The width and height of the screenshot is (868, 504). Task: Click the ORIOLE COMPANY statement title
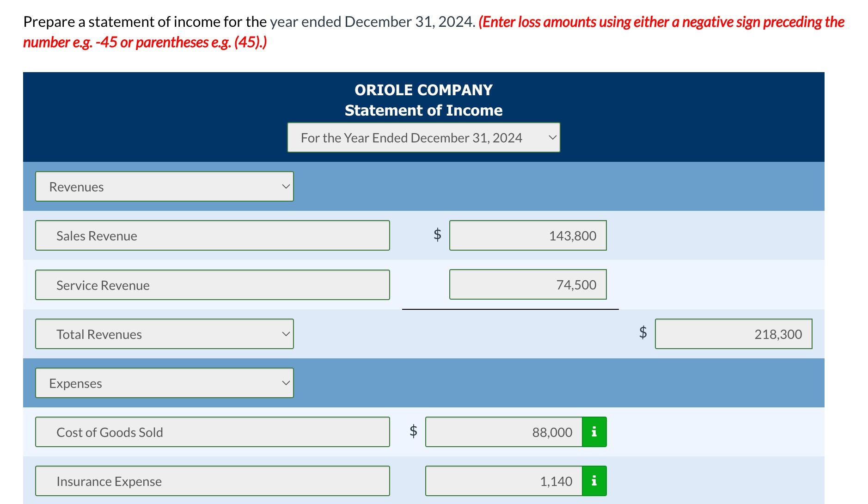point(423,89)
